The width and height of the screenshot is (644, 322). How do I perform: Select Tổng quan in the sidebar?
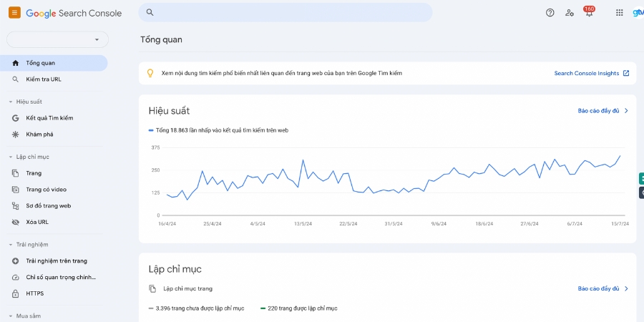[x=54, y=63]
